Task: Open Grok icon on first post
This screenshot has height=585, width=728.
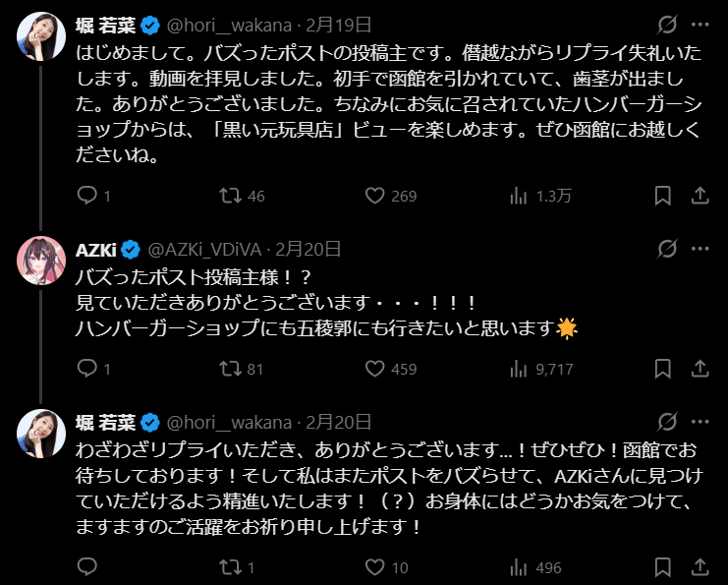Action: pos(667,24)
